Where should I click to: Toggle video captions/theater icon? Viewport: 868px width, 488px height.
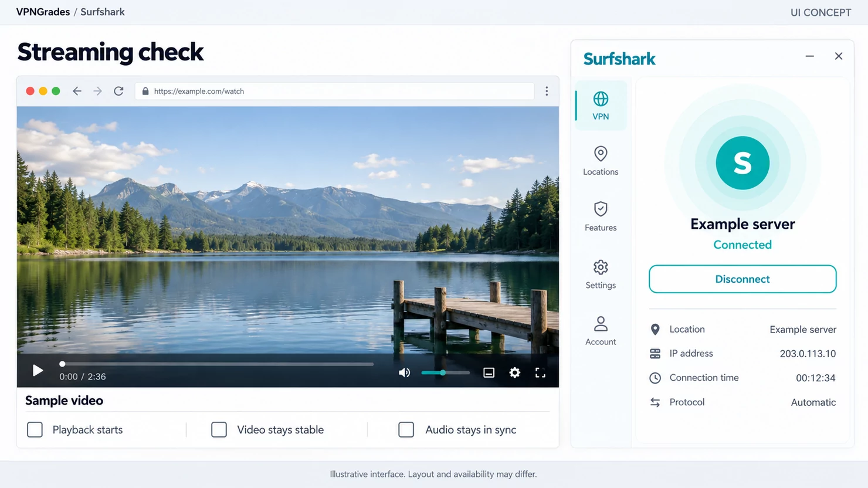pyautogui.click(x=489, y=372)
